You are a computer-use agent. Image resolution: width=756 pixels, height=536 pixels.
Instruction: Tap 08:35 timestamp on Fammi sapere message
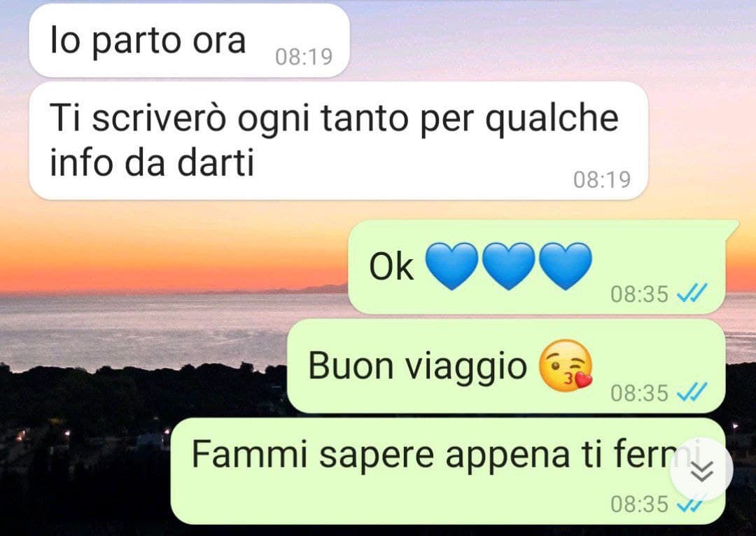coord(639,504)
